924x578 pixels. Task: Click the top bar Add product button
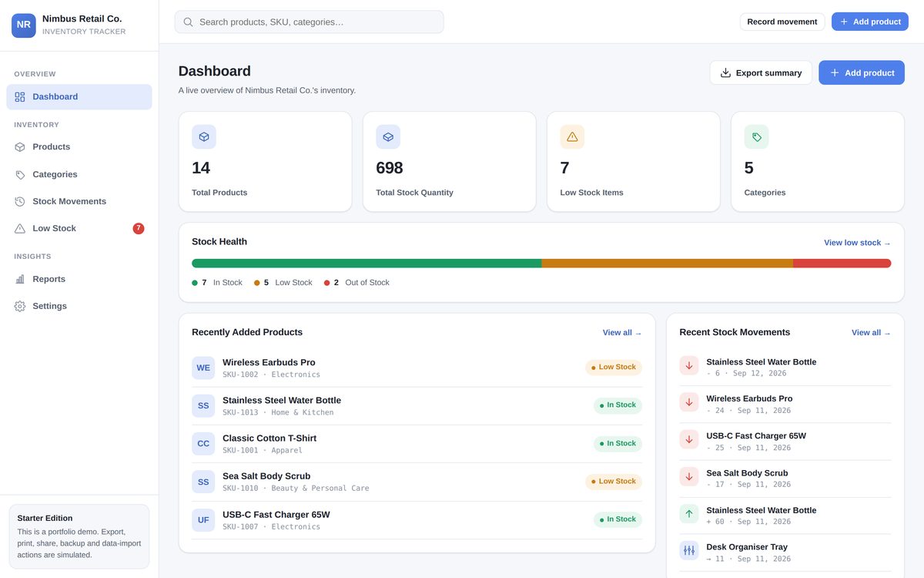click(870, 22)
